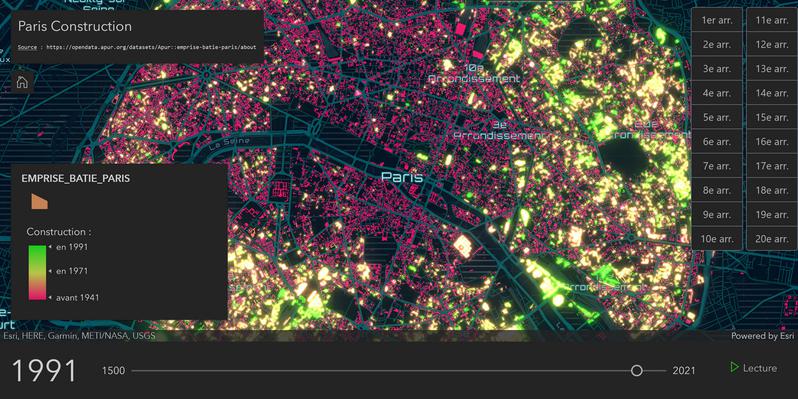
Task: Click the 1500 start label of the timeline
Action: 113,370
